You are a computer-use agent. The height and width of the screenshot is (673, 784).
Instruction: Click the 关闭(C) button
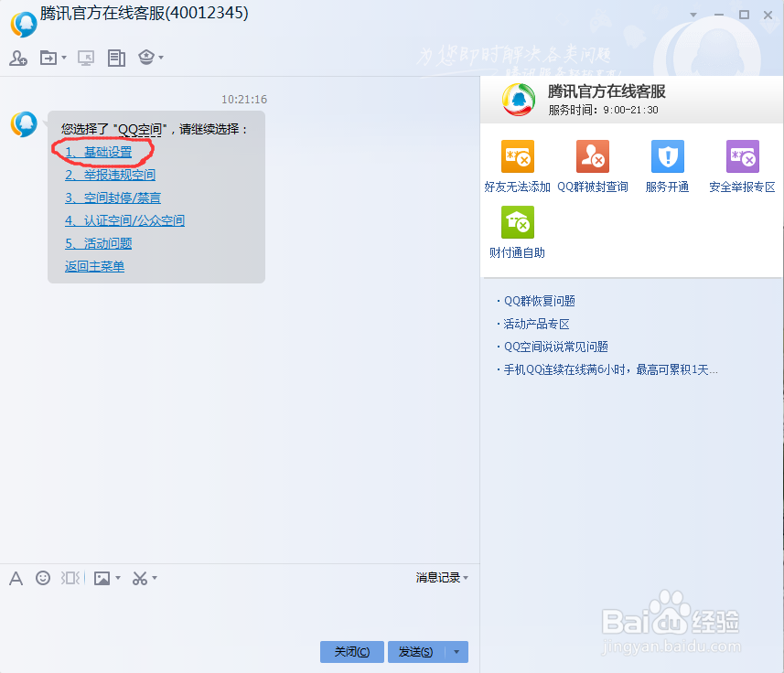pos(352,652)
